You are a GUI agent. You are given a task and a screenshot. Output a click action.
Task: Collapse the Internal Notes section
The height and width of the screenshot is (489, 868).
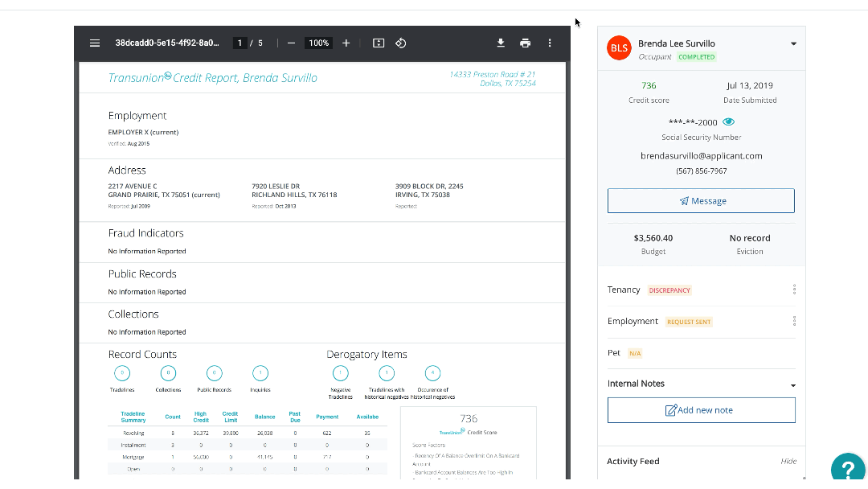click(x=793, y=384)
